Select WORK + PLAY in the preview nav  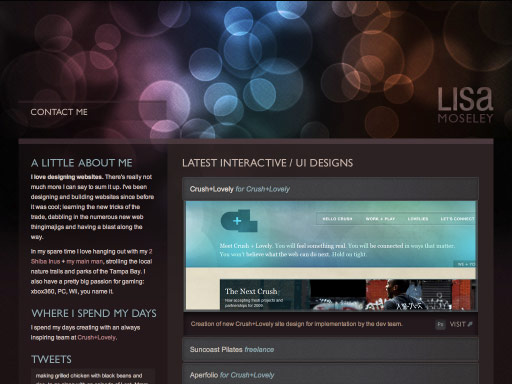380,219
